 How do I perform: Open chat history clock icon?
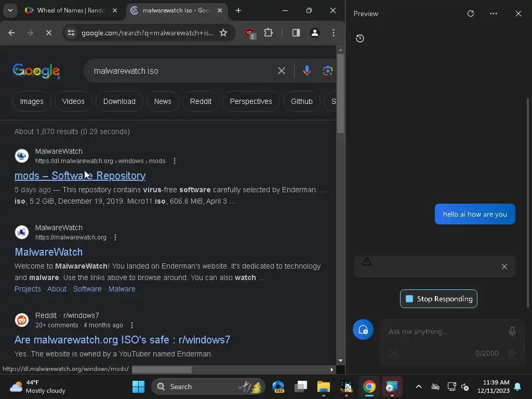(360, 38)
